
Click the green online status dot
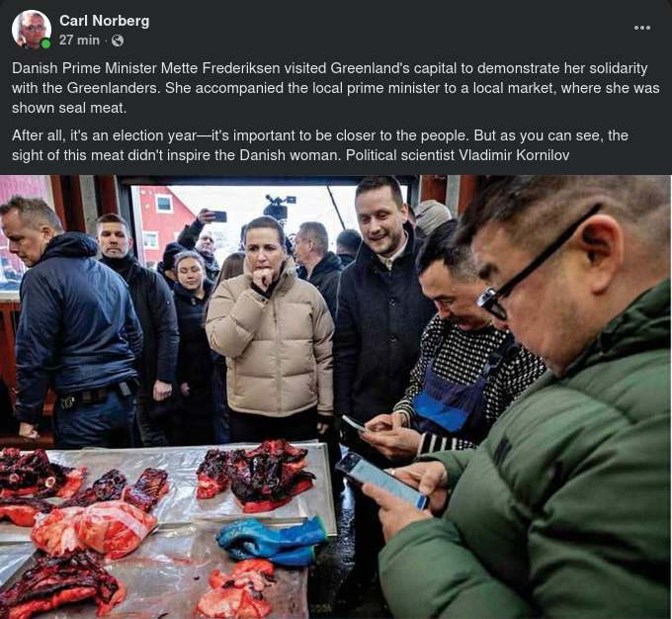click(x=45, y=44)
